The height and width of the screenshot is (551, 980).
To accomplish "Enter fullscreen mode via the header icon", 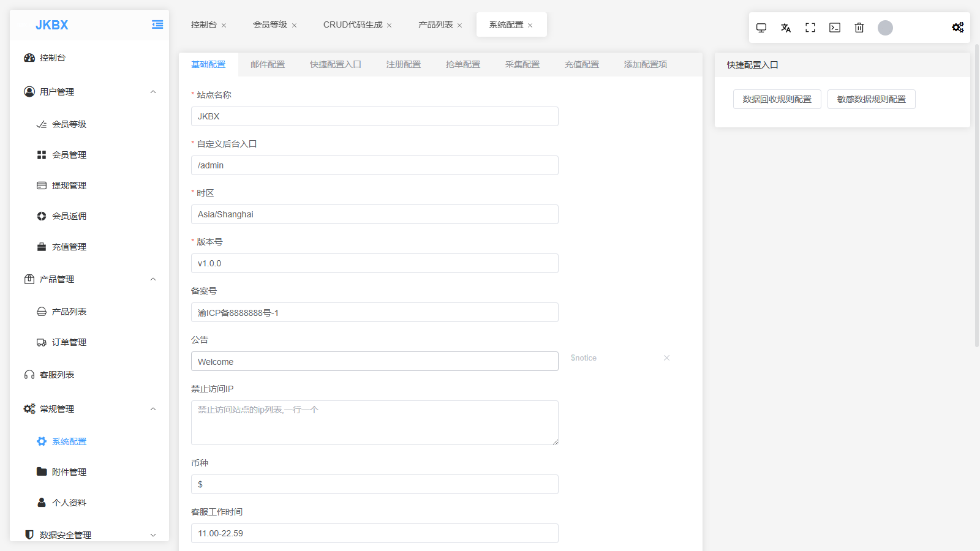I will click(810, 28).
